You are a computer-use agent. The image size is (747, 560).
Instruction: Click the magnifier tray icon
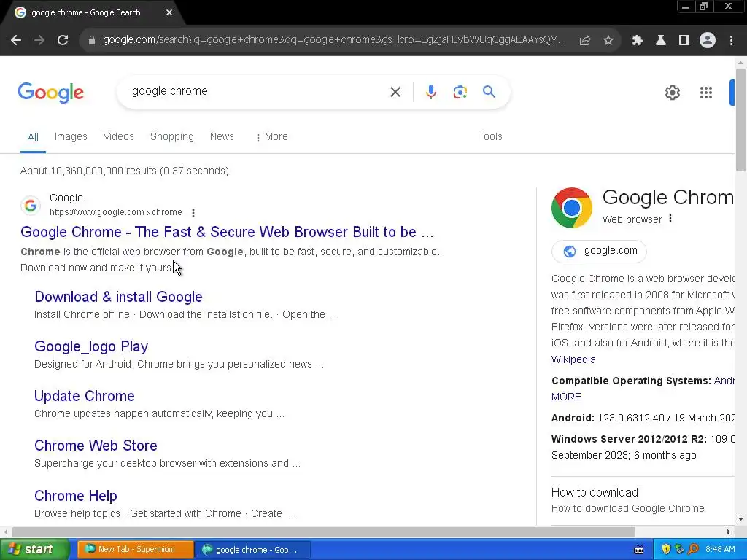(693, 550)
